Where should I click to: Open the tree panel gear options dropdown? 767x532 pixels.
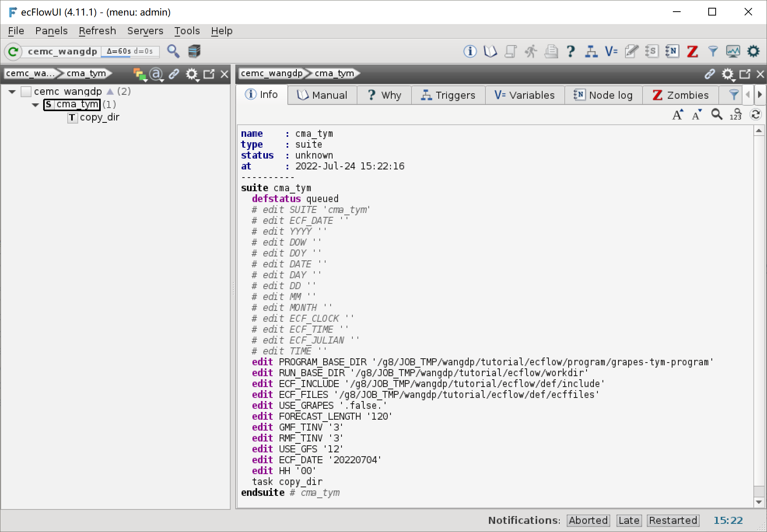pyautogui.click(x=192, y=74)
